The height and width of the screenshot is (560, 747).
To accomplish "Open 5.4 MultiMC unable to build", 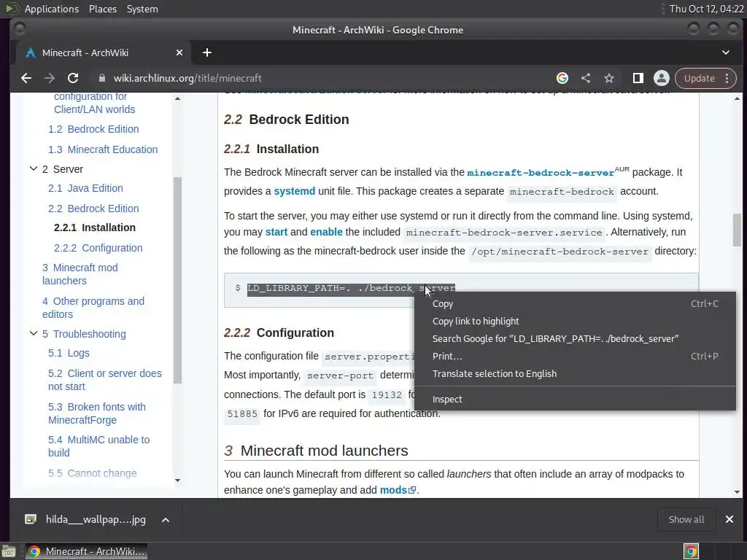I will coord(98,446).
